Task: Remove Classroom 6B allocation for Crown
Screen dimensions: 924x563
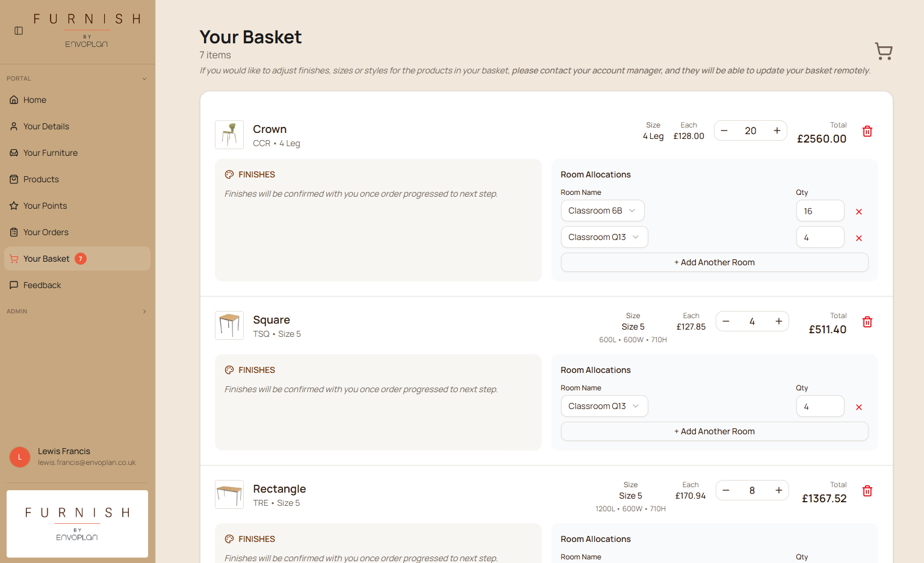Action: coord(859,212)
